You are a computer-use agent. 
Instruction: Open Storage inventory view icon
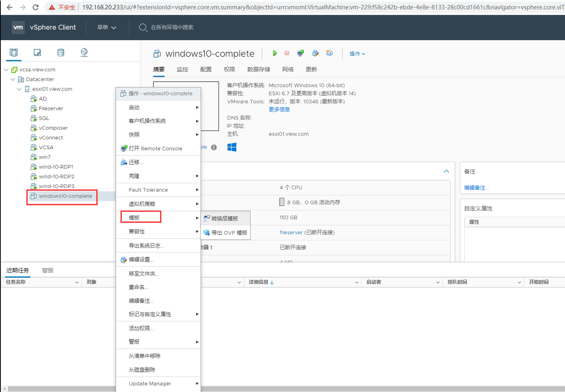(61, 53)
